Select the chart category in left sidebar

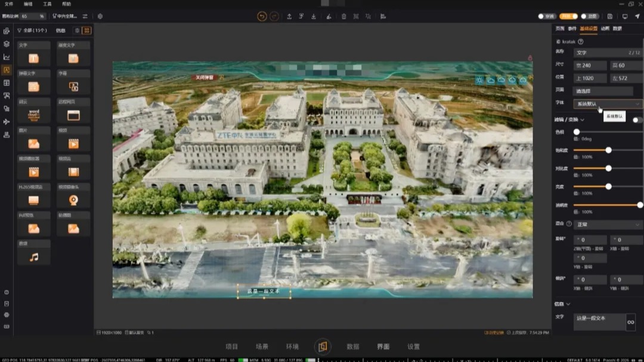tap(7, 57)
